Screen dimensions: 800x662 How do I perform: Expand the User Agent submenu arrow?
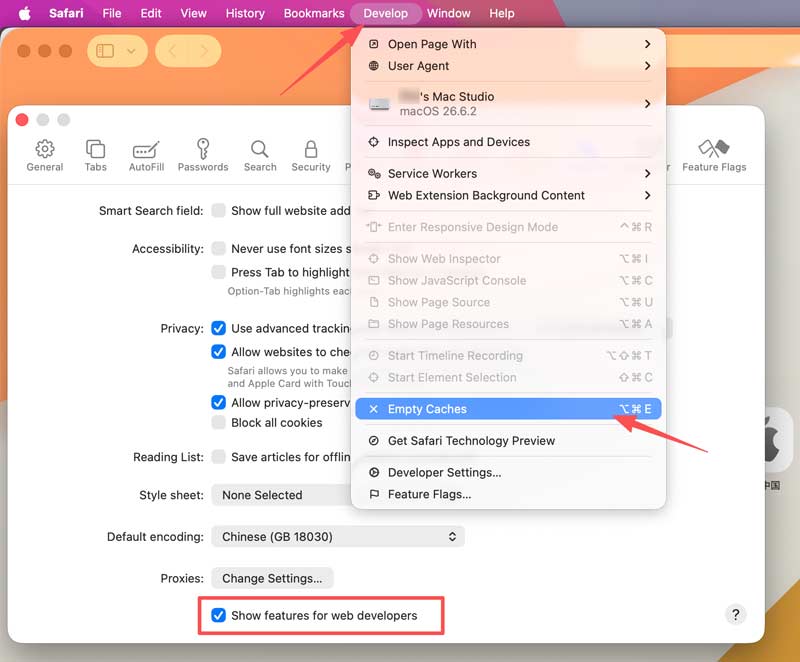[x=647, y=66]
